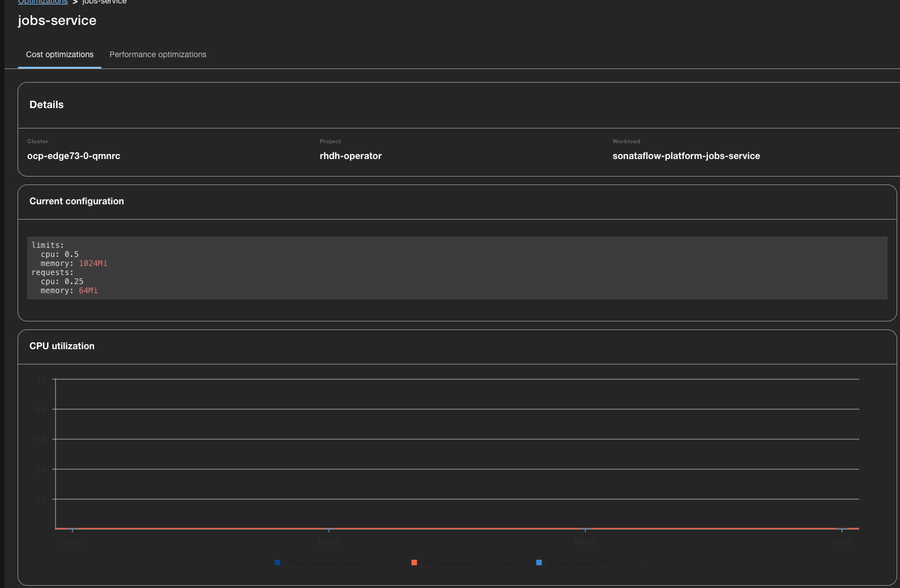Click the project name rhdh-operator
Viewport: 900px width, 588px height.
click(x=351, y=156)
